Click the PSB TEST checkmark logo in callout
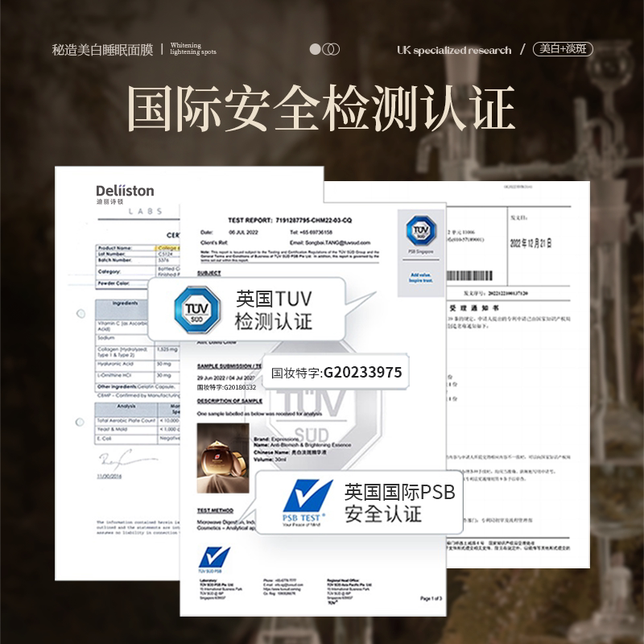 pos(307,502)
